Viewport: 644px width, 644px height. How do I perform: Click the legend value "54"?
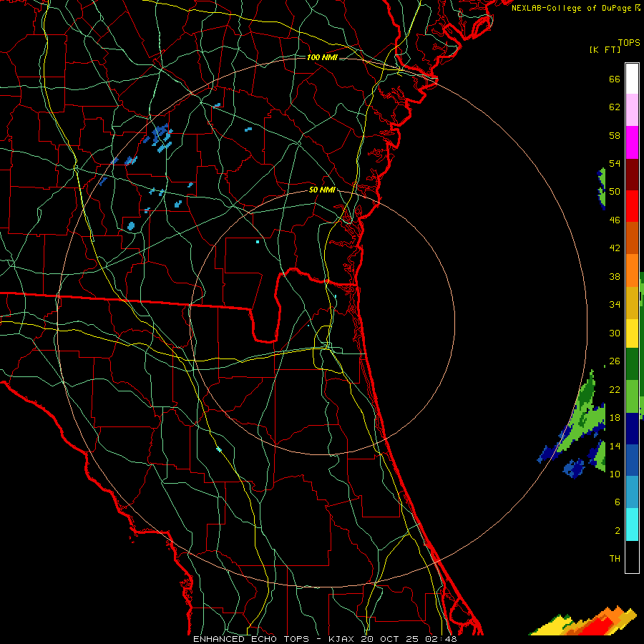coord(615,163)
